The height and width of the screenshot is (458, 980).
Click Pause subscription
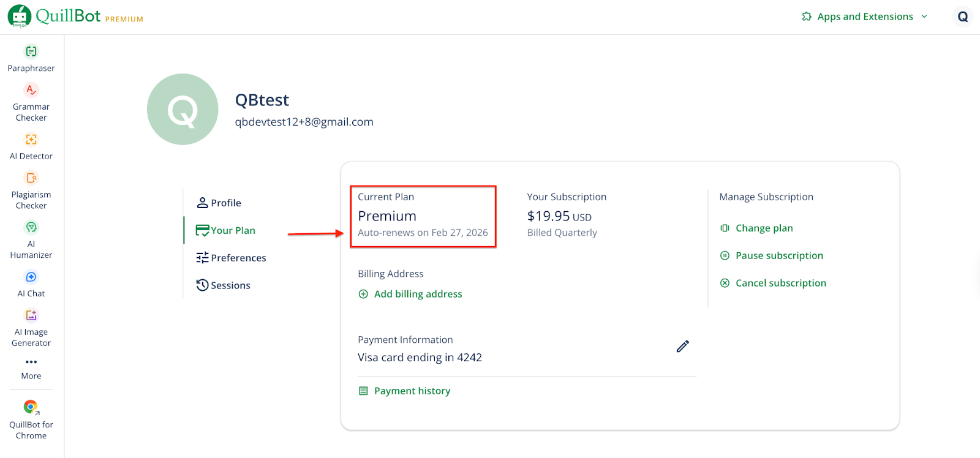[x=779, y=256]
